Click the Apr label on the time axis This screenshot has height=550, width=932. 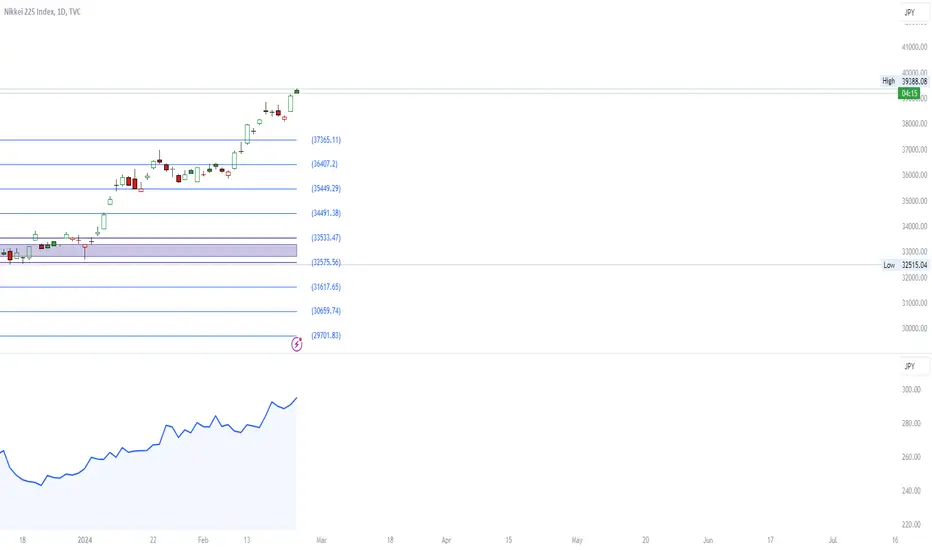point(446,540)
